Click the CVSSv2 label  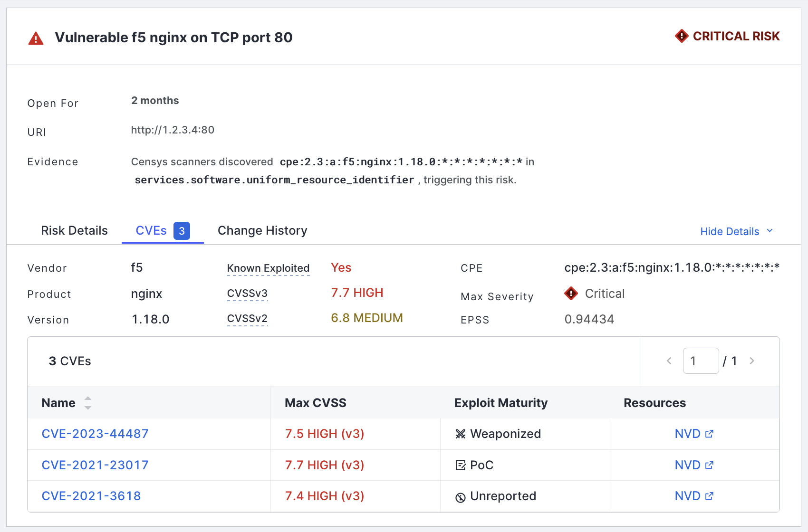tap(247, 319)
